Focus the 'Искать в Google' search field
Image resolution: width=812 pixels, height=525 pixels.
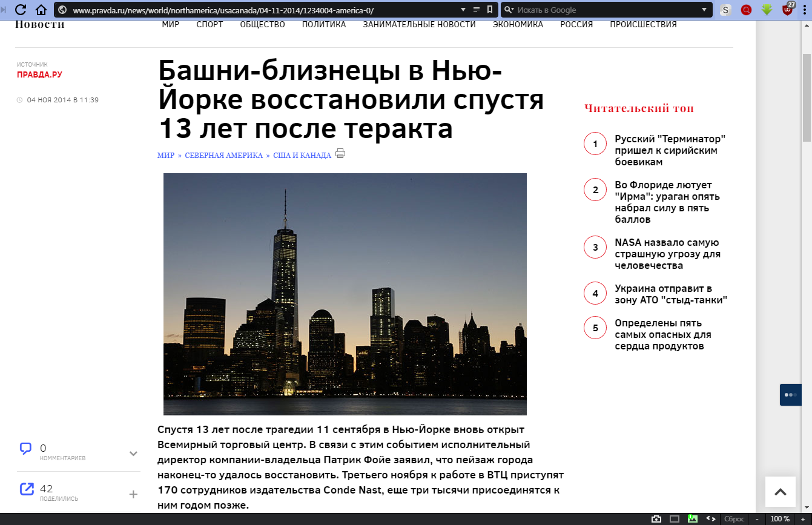606,10
